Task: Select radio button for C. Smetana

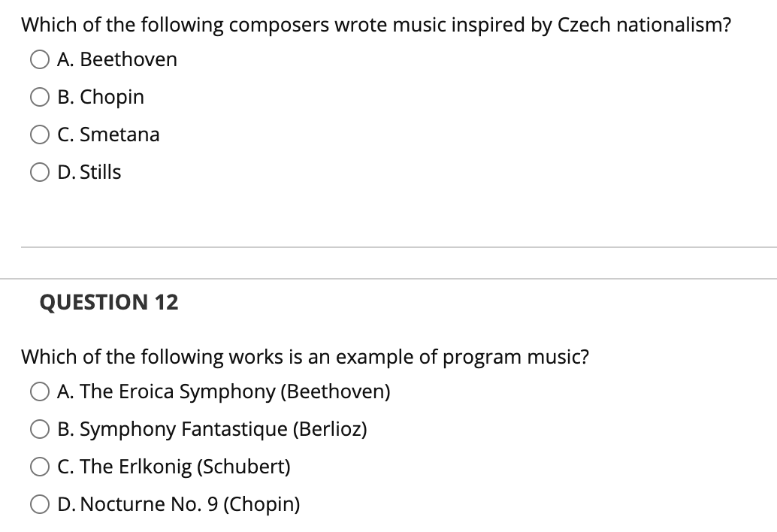Action: [x=39, y=135]
